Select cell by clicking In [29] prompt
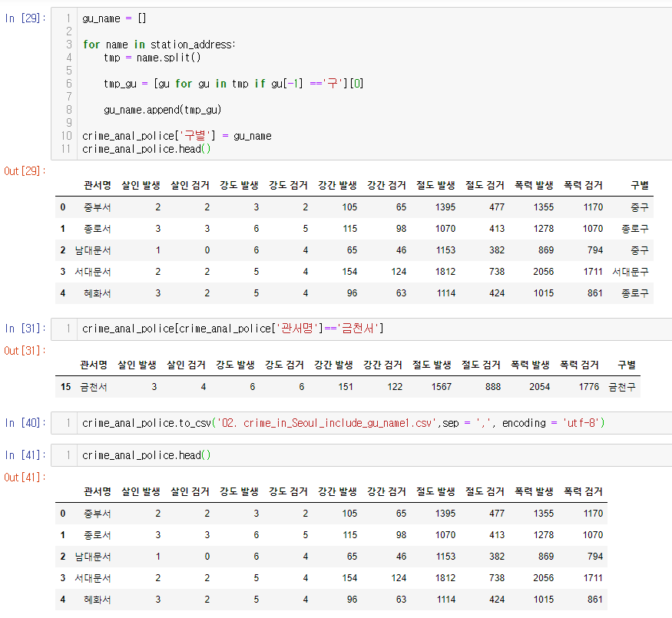 (x=25, y=18)
